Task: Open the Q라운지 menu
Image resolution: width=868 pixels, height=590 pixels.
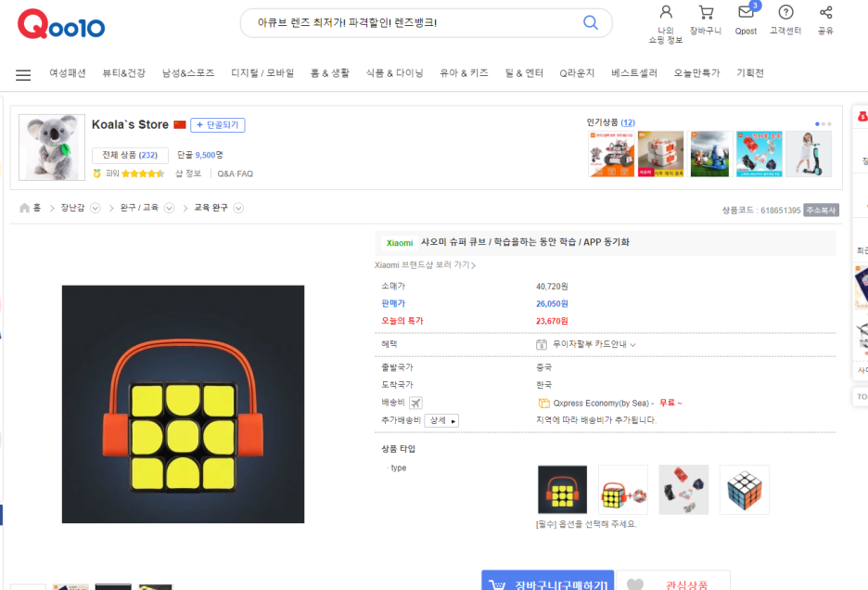Action: (577, 73)
